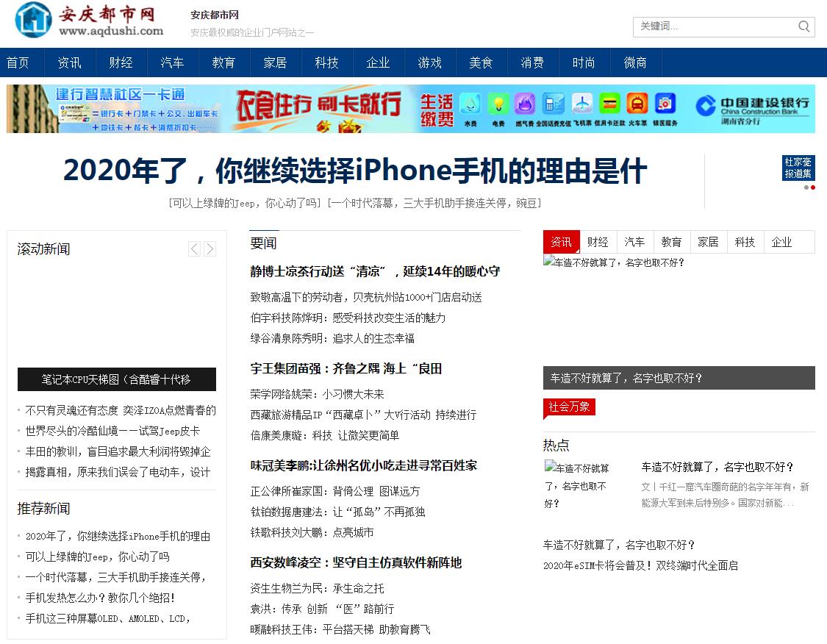Open the 微商 navigation item
The width and height of the screenshot is (827, 644).
[636, 62]
